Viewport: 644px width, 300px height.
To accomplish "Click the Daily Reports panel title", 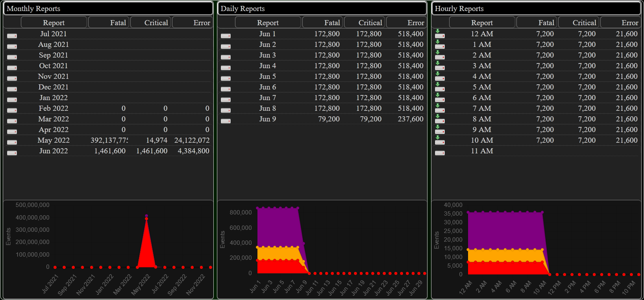I will [x=242, y=9].
